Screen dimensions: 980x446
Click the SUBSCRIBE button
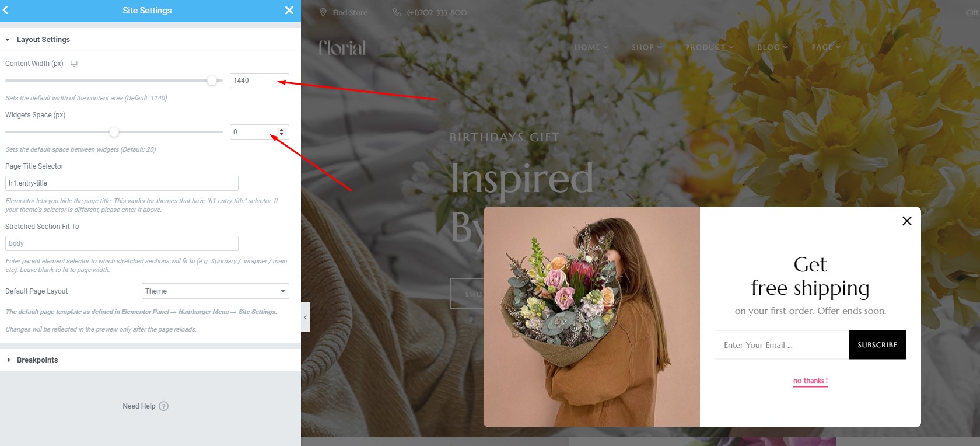coord(877,345)
